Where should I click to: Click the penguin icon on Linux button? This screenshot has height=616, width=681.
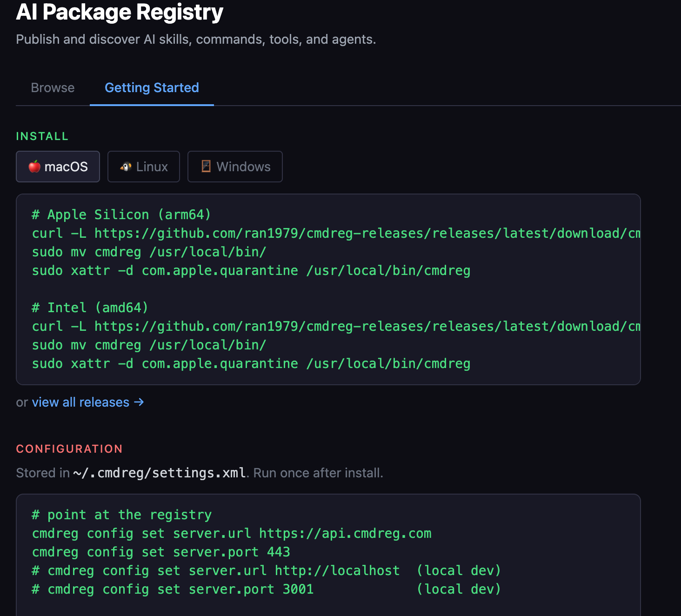tap(126, 167)
